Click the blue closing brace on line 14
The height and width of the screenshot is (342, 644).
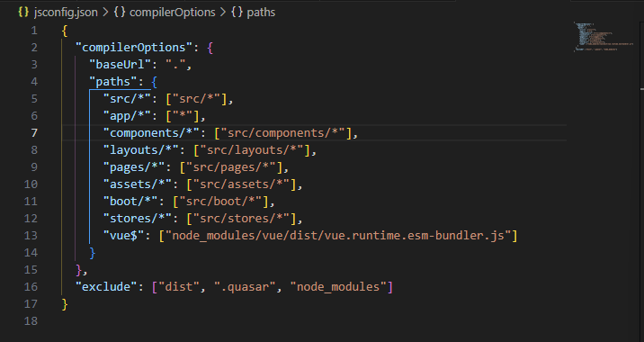(x=93, y=253)
